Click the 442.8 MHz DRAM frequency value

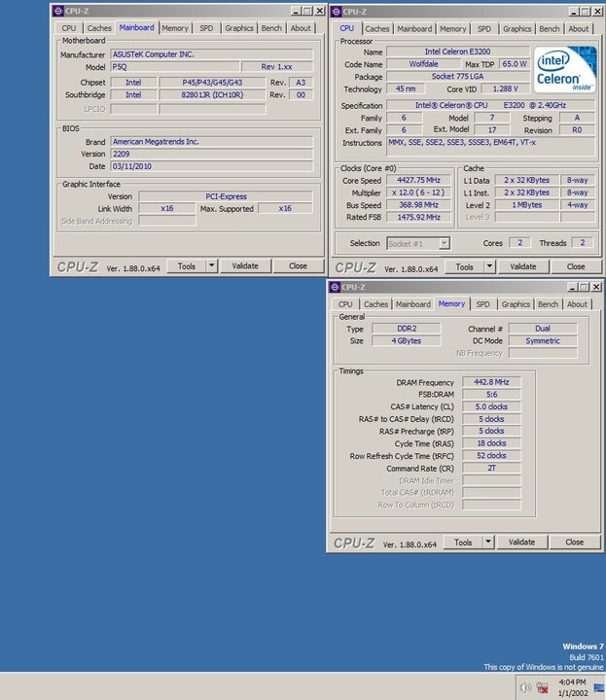[x=491, y=382]
